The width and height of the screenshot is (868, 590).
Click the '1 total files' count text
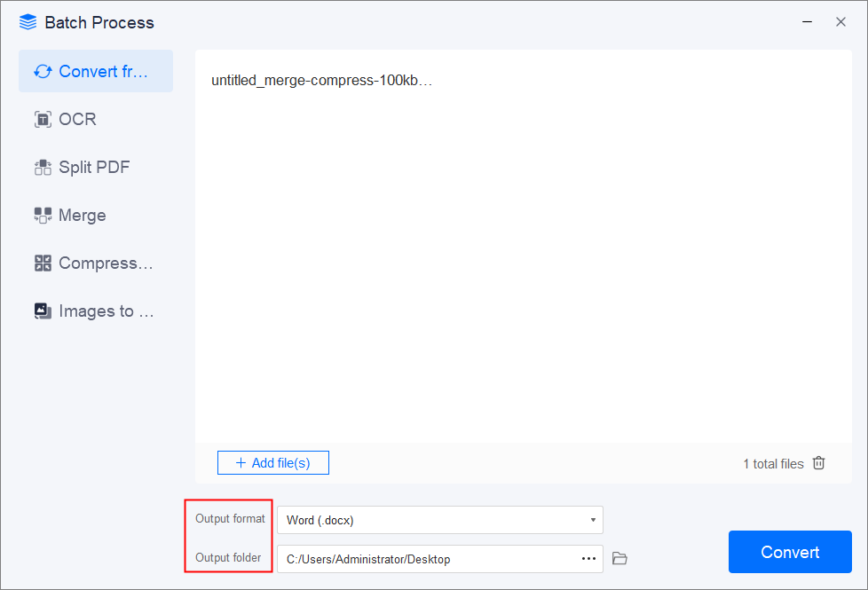(773, 464)
